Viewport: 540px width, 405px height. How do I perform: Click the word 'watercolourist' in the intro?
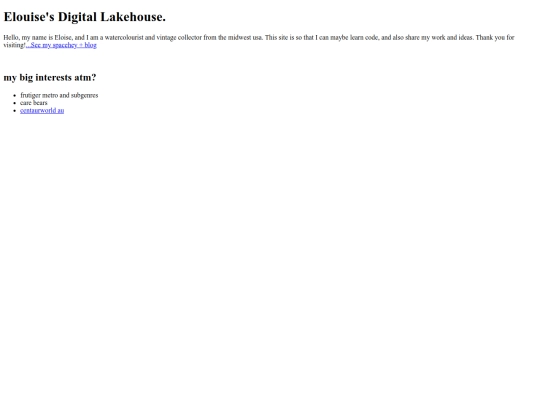coord(124,38)
